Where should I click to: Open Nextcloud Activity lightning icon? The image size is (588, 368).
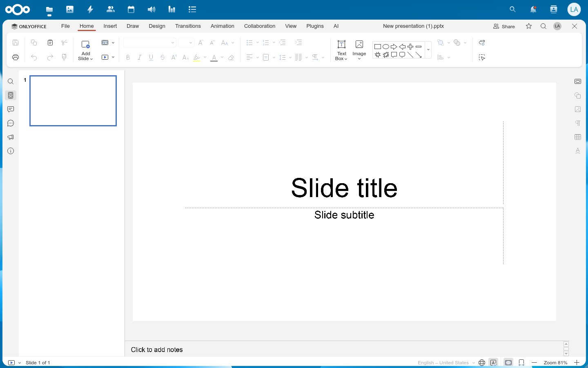coord(90,9)
